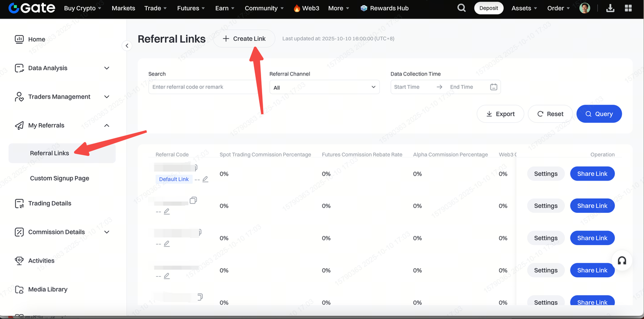
Task: Click the download icon in top bar
Action: (610, 8)
